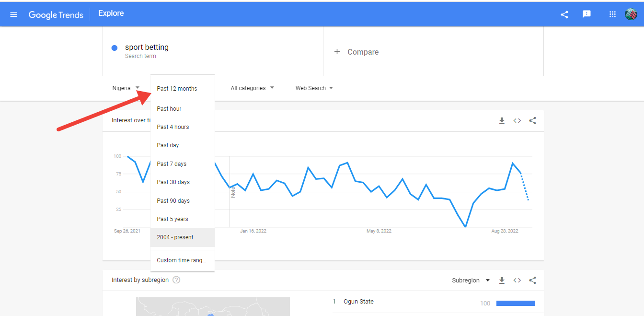Choose Past day time range
The height and width of the screenshot is (316, 644).
coord(183,145)
